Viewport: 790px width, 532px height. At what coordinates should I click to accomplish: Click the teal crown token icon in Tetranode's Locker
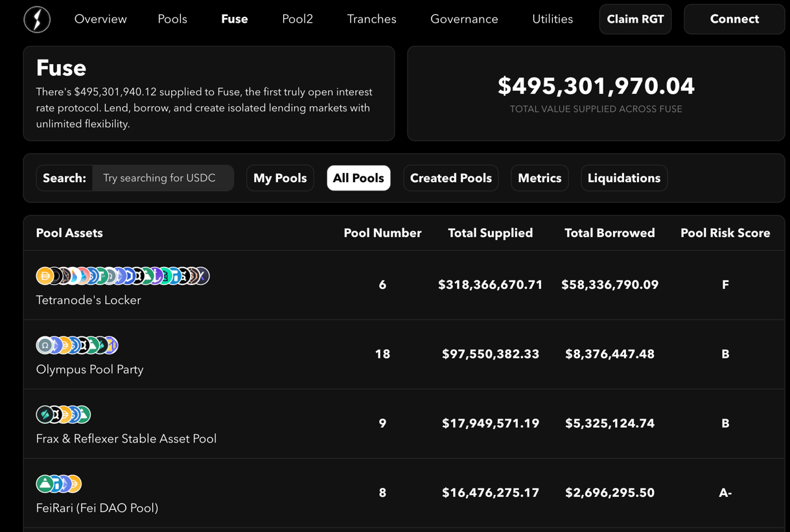(167, 276)
